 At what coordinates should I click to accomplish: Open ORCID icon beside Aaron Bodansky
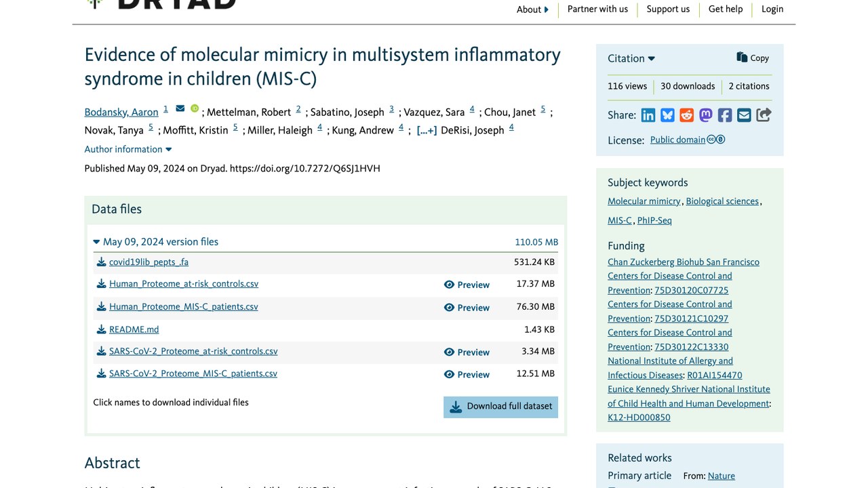click(x=195, y=108)
